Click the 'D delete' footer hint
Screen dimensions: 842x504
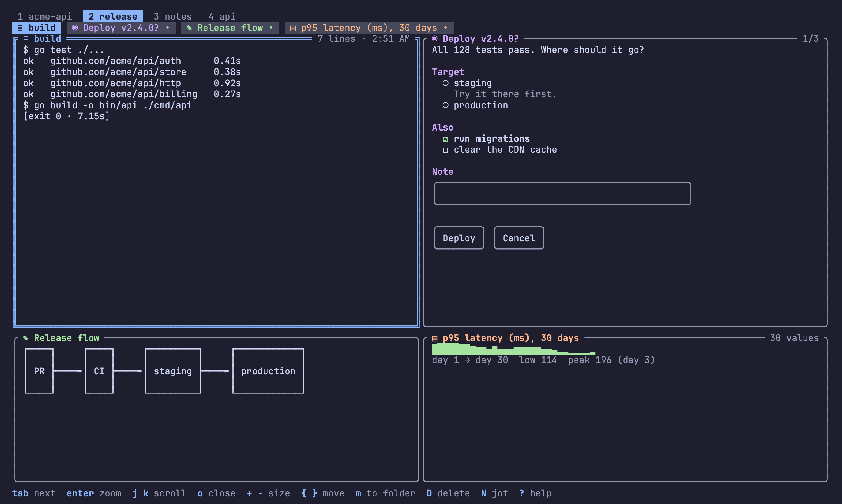click(448, 493)
